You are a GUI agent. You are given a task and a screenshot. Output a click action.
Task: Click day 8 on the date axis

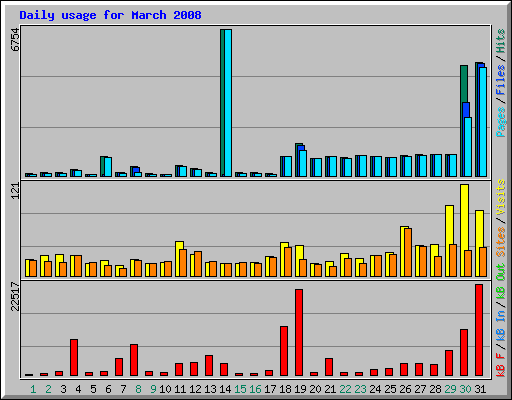[138, 389]
